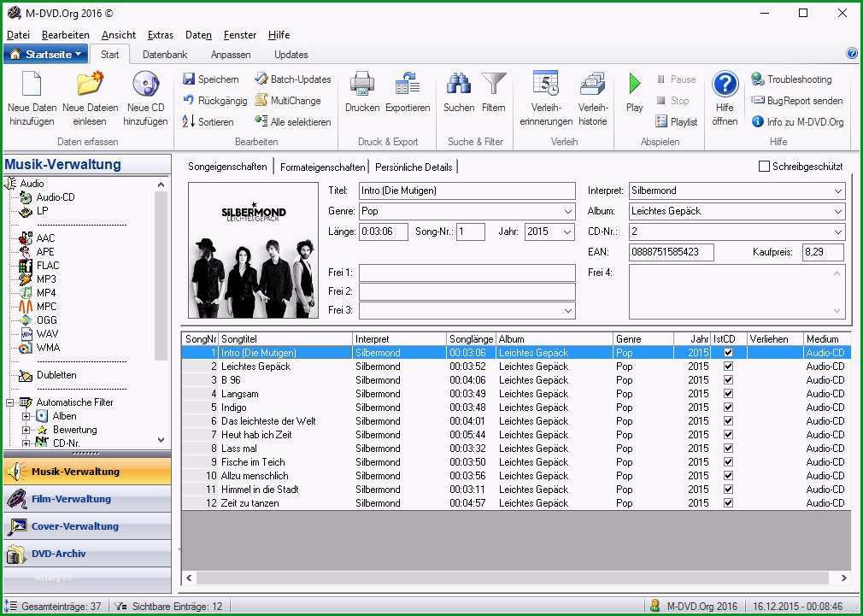
Task: Open the CD-Nr. dropdown
Action: (x=837, y=232)
